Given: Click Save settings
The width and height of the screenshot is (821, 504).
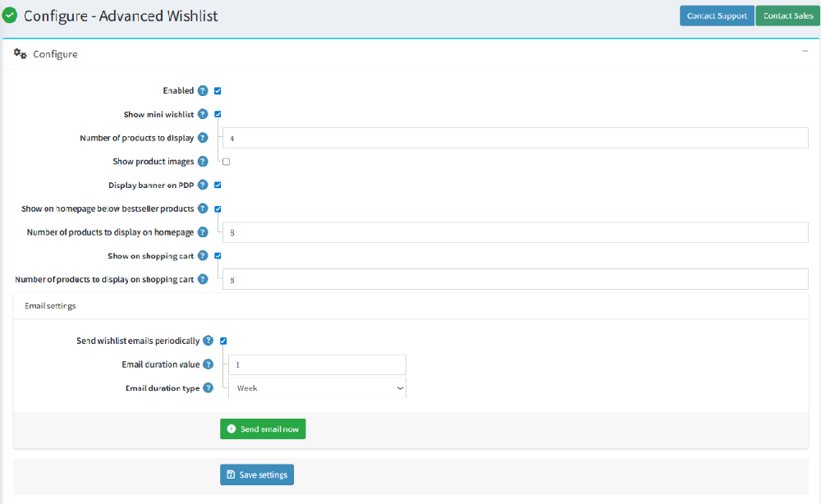Looking at the screenshot, I should [257, 474].
